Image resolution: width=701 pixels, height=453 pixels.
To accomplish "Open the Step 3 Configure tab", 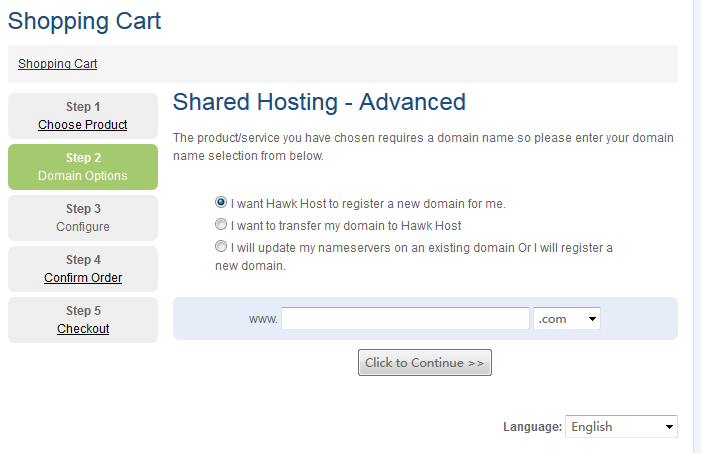I will coord(83,218).
